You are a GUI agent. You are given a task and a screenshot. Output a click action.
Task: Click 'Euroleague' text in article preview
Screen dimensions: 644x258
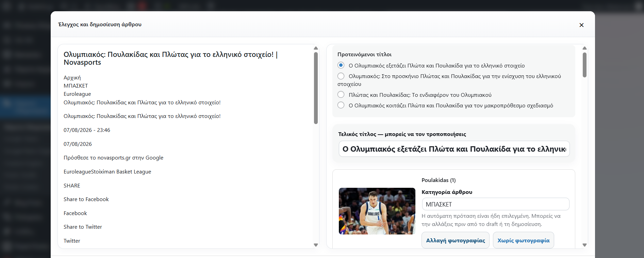coord(77,94)
